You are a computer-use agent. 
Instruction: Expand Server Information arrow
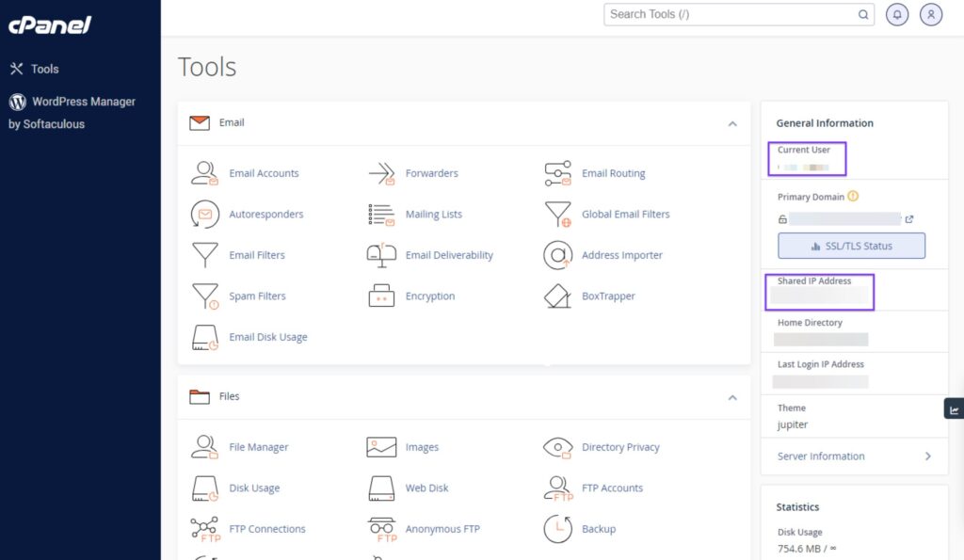(927, 456)
